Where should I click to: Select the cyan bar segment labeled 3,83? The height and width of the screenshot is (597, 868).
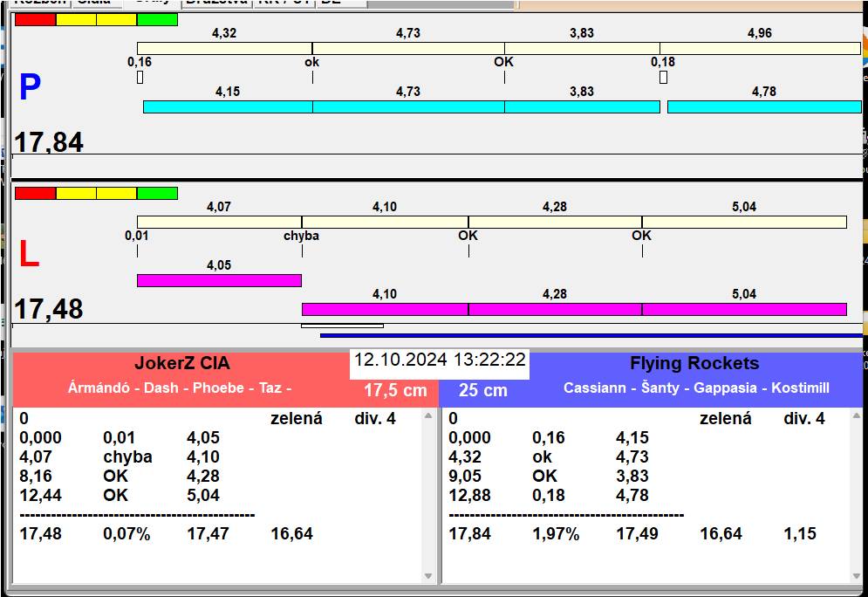click(583, 106)
